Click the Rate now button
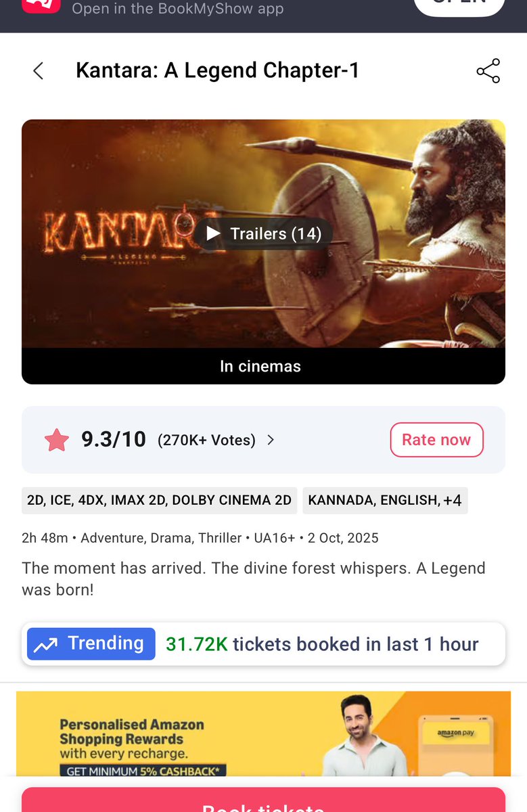Screen dimensions: 527x812 (436, 440)
